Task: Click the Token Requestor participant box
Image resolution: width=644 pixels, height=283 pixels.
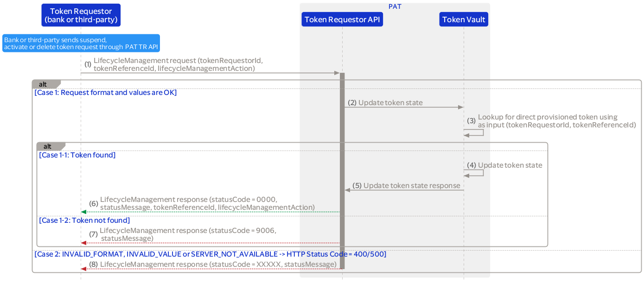Action: 81,15
